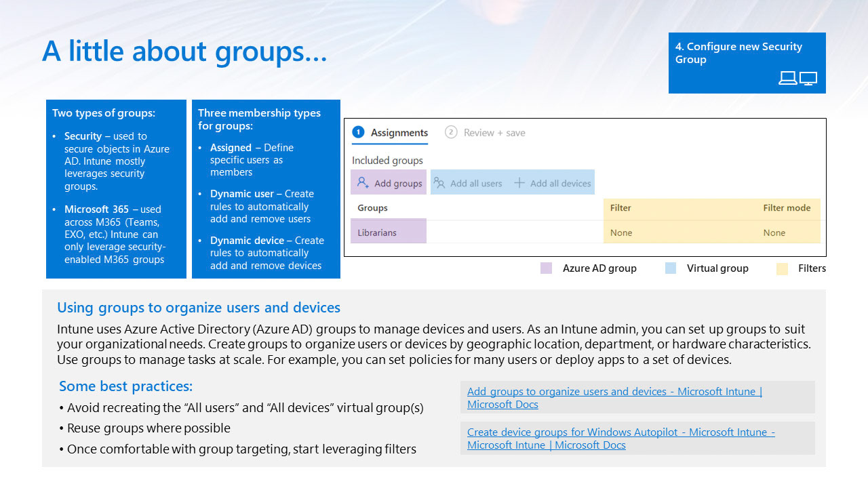The height and width of the screenshot is (488, 868).
Task: Click the Three membership types heading
Action: coord(259,119)
